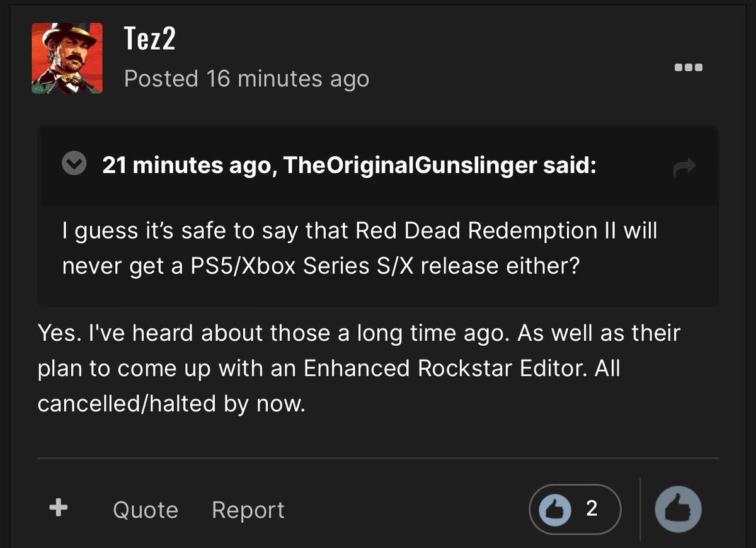
Task: Click the Tez2 username
Action: point(149,39)
